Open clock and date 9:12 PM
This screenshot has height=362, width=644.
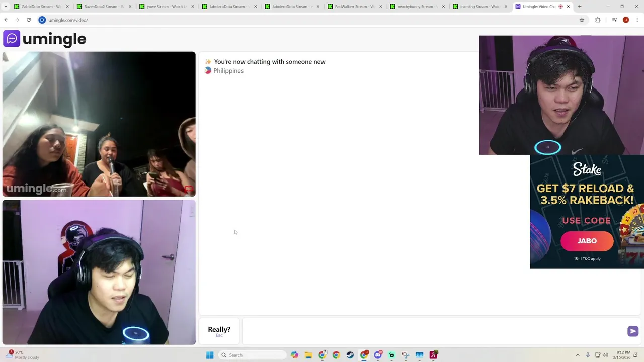(x=623, y=355)
